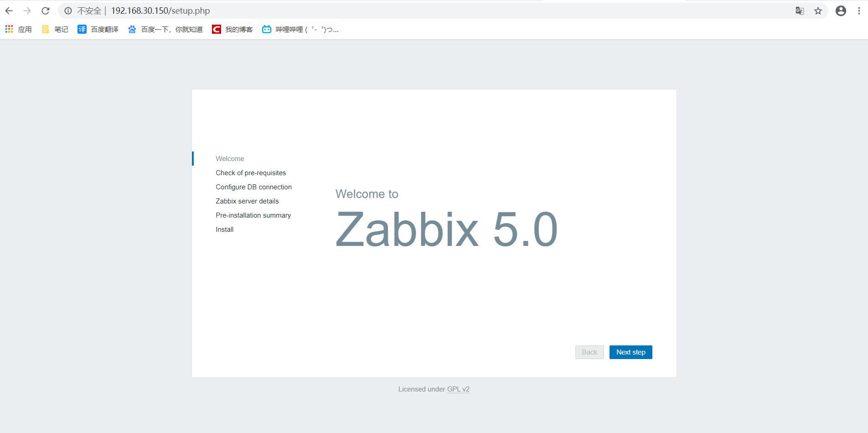This screenshot has height=433, width=868.
Task: Select Zabbix server details step
Action: [247, 201]
